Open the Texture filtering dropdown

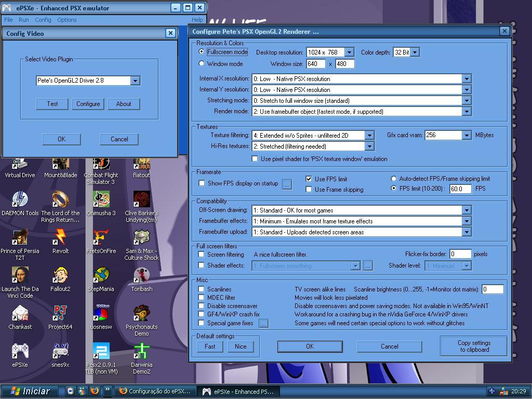369,136
